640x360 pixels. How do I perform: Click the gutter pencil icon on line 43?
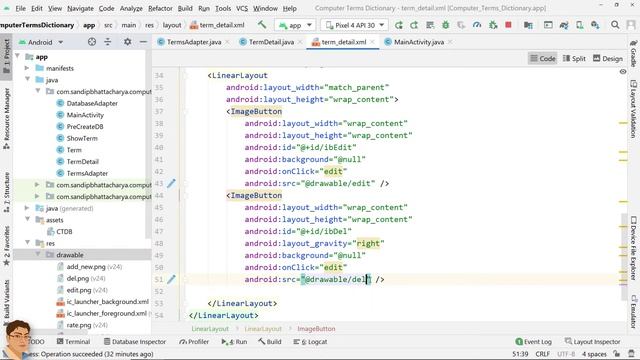(171, 183)
